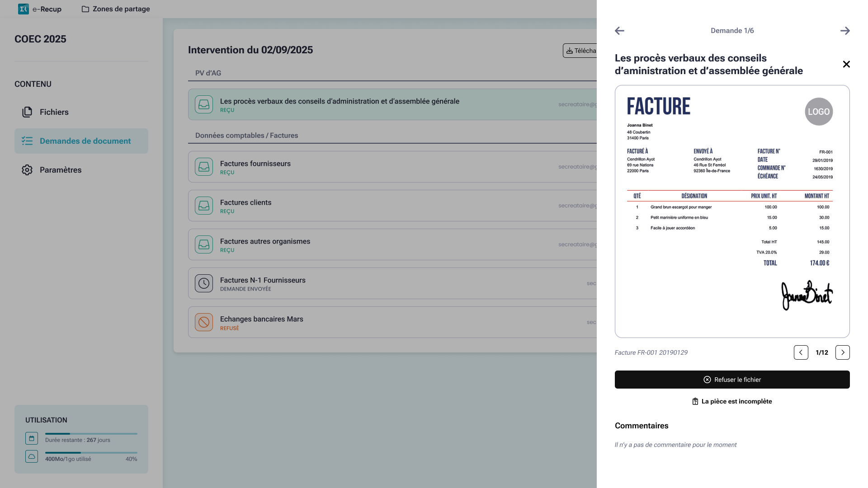
Task: Click inbox icon of Factures fournisseurs
Action: point(204,167)
